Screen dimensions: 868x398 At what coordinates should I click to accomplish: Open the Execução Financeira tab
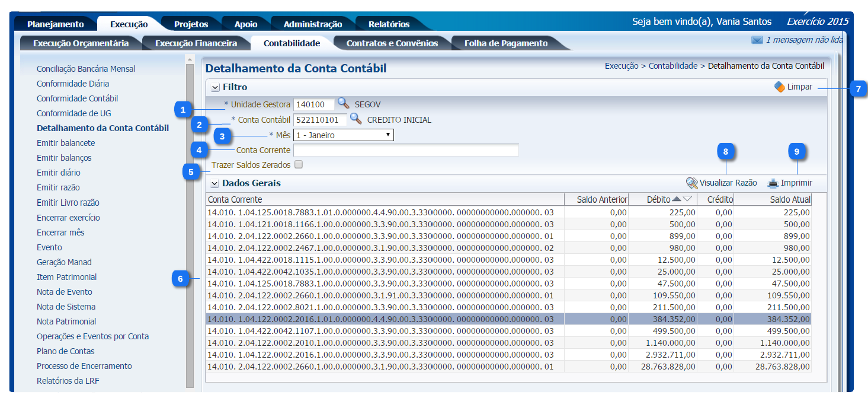(196, 43)
